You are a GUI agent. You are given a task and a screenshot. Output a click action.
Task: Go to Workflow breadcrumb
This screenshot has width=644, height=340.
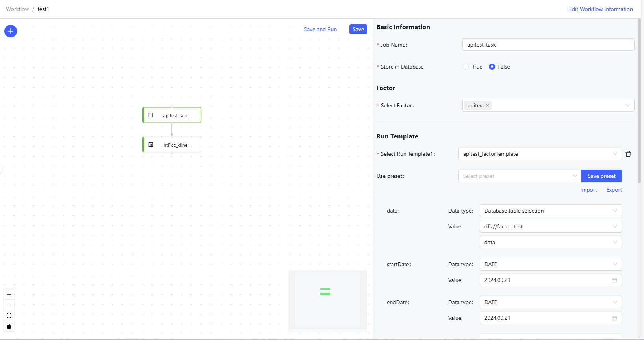(x=17, y=9)
